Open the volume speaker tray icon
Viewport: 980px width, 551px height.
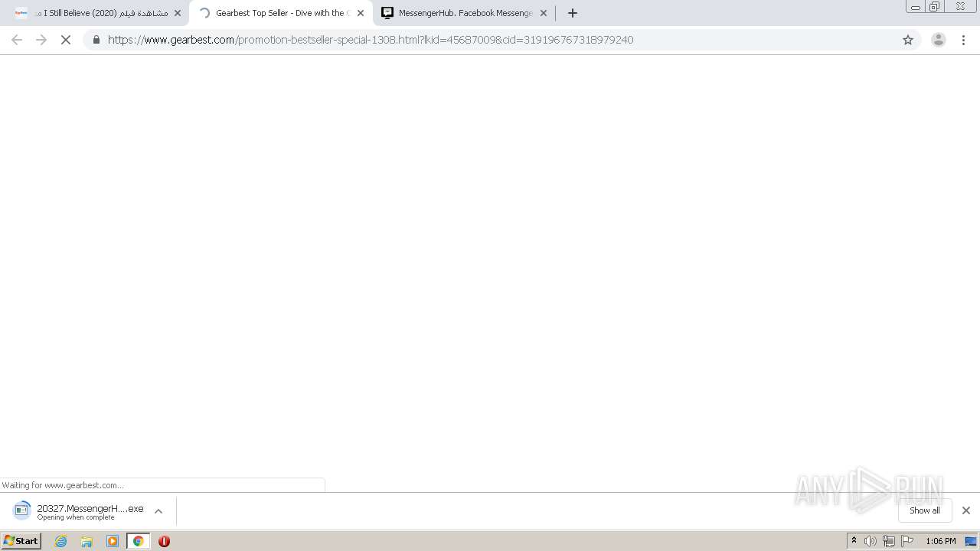coord(871,541)
